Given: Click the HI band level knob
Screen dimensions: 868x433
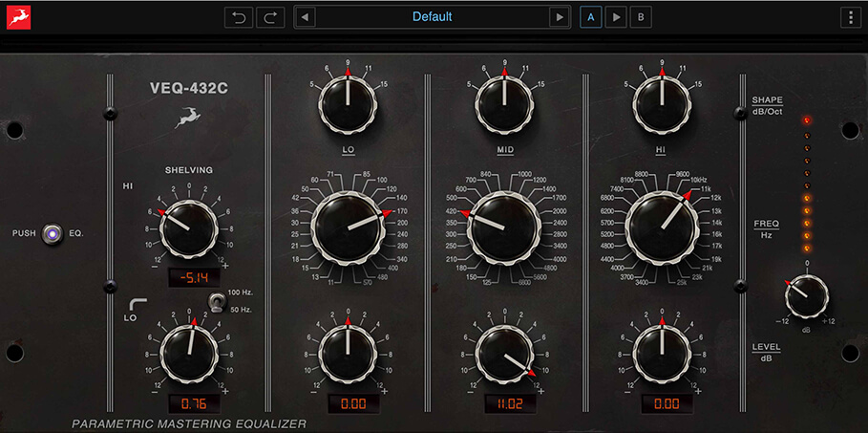Looking at the screenshot, I should 662,353.
